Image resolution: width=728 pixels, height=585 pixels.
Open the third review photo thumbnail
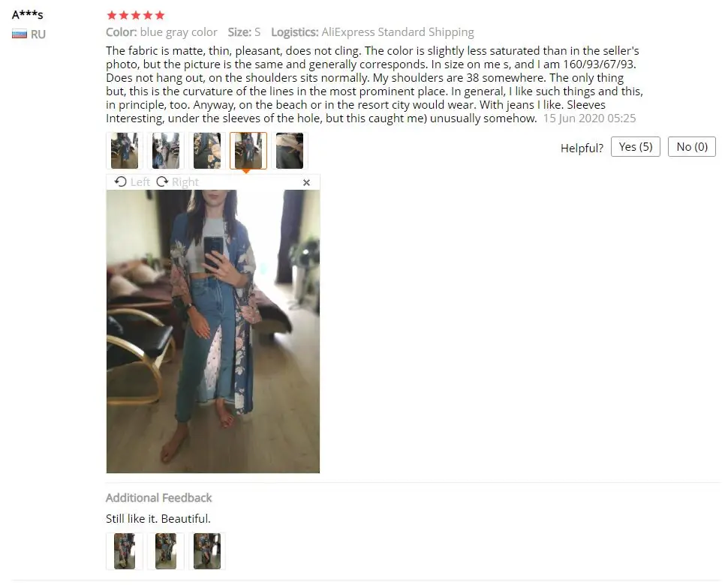pos(207,151)
